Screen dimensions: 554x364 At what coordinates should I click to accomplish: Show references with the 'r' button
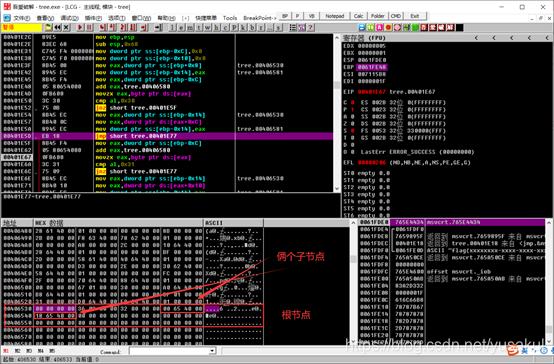(261, 28)
